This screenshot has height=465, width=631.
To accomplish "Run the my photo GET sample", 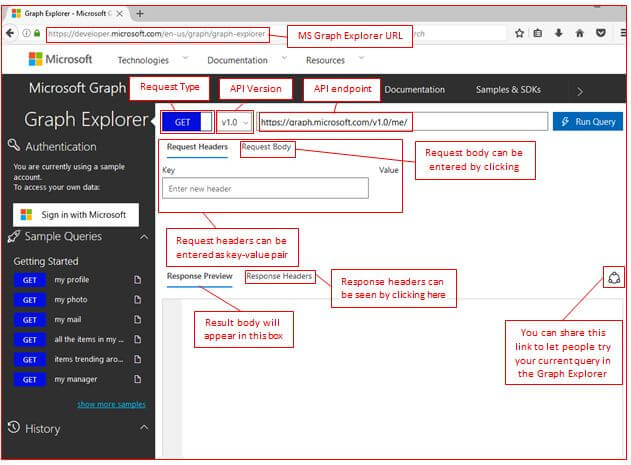I will 30,300.
